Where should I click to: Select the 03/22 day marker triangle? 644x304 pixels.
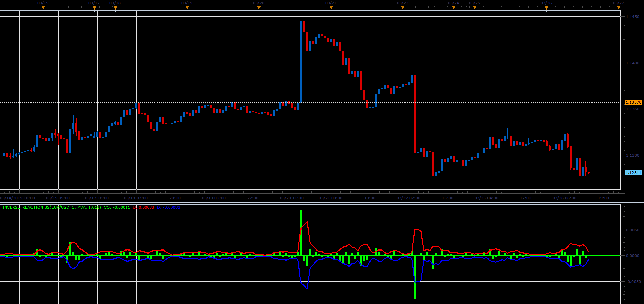tap(403, 8)
